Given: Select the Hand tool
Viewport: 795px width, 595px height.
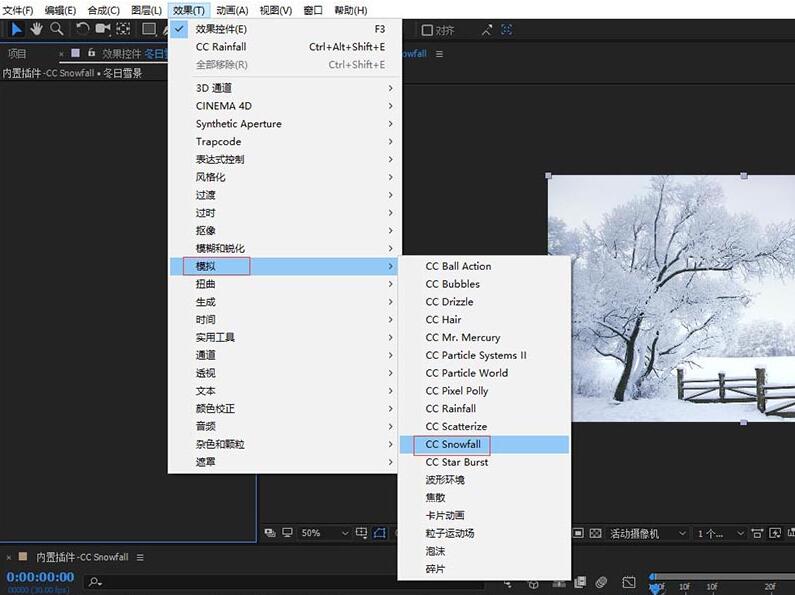Looking at the screenshot, I should point(36,29).
